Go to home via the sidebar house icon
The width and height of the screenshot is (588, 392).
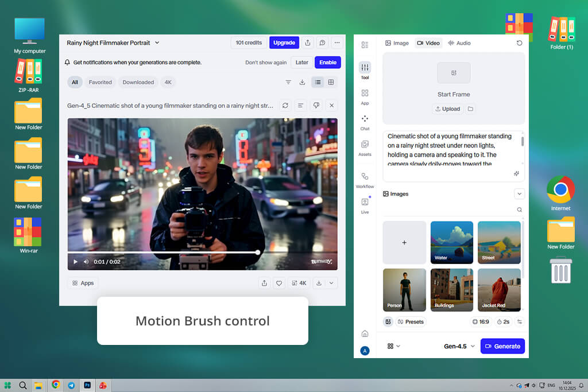tap(365, 333)
